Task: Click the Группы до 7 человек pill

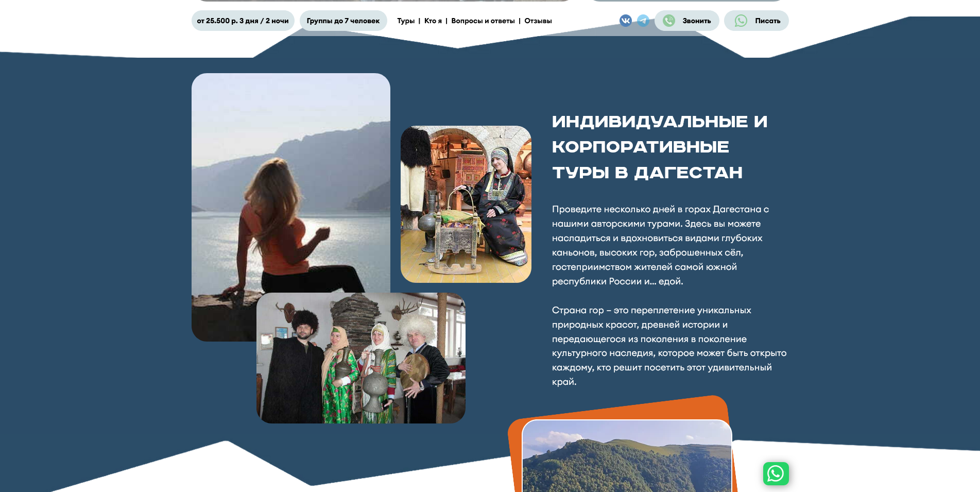Action: pyautogui.click(x=343, y=21)
